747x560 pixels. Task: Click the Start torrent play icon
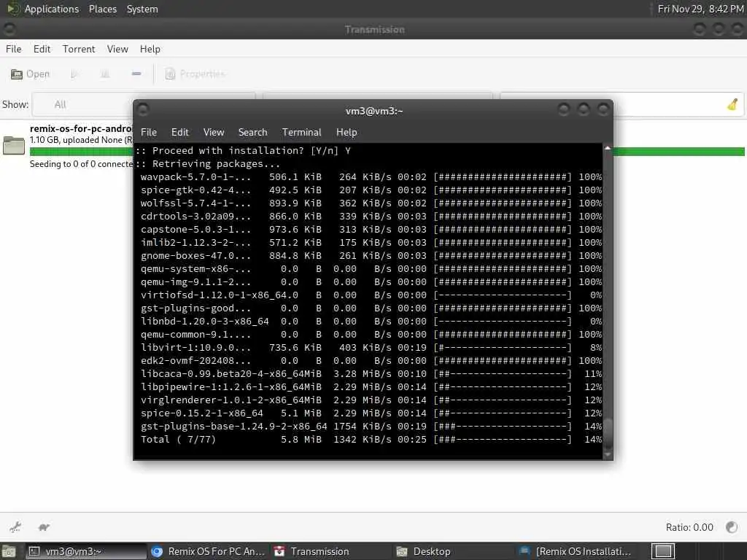(x=74, y=74)
